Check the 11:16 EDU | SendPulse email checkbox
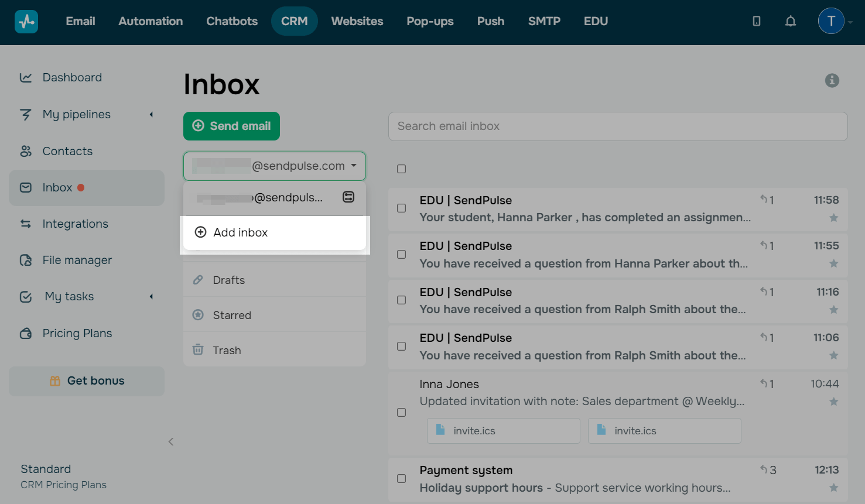Screen dimensions: 865x504 (x=401, y=300)
